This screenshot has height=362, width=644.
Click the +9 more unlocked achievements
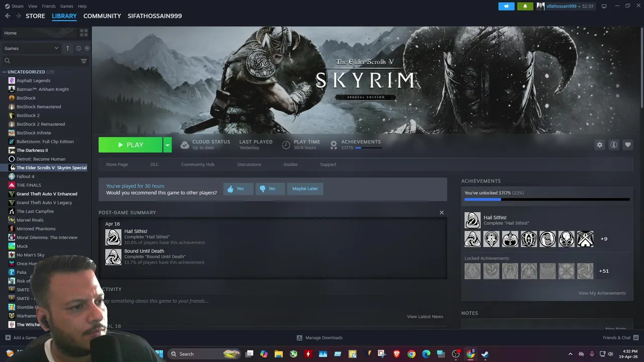[x=604, y=239]
